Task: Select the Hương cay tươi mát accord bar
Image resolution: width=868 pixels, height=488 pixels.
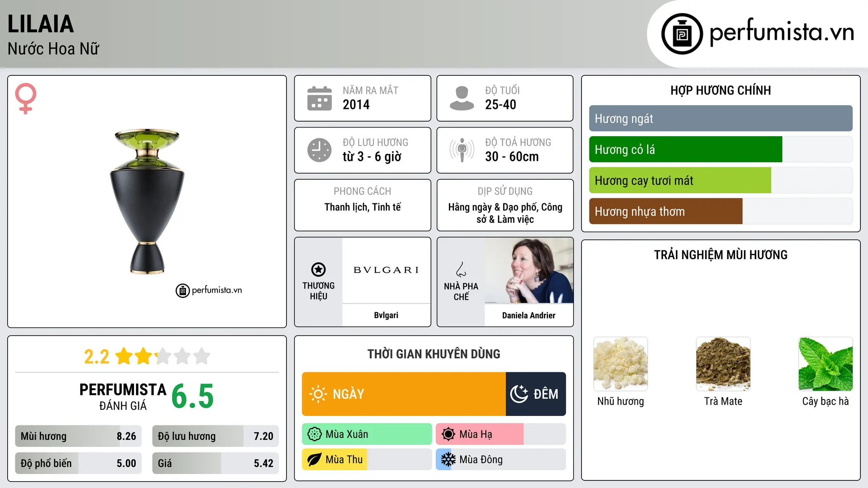Action: coord(721,180)
